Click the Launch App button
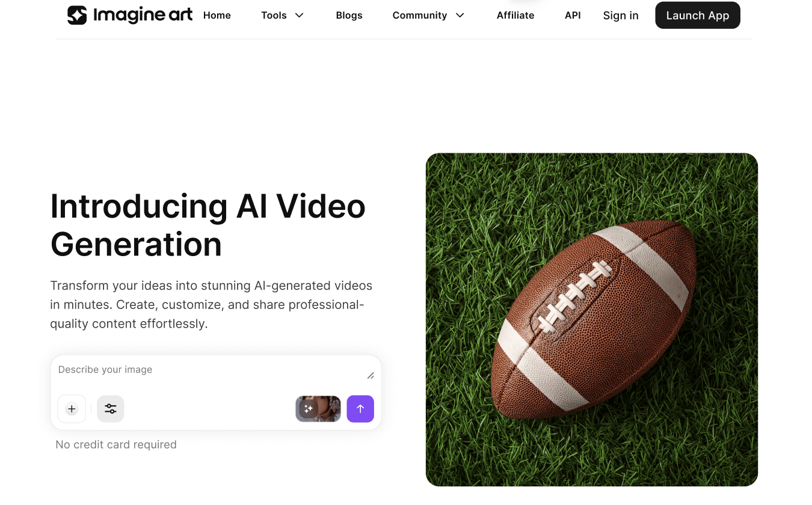812x505 pixels. point(698,16)
